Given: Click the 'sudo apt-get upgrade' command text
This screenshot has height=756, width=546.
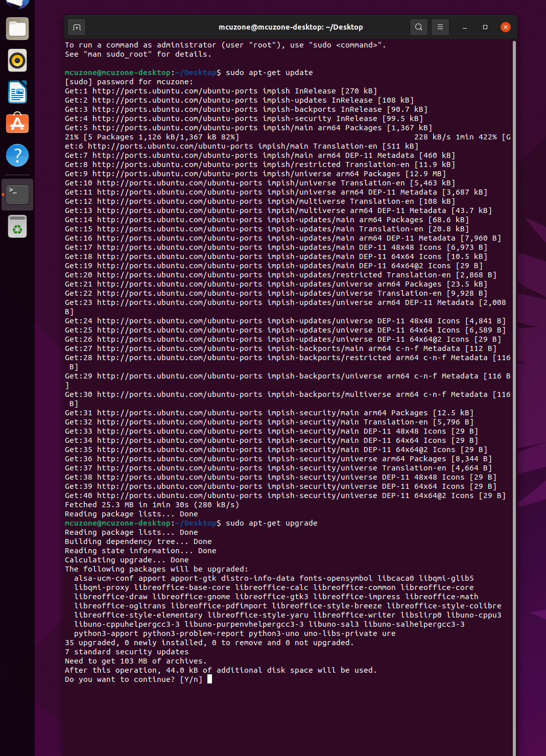Looking at the screenshot, I should point(272,523).
